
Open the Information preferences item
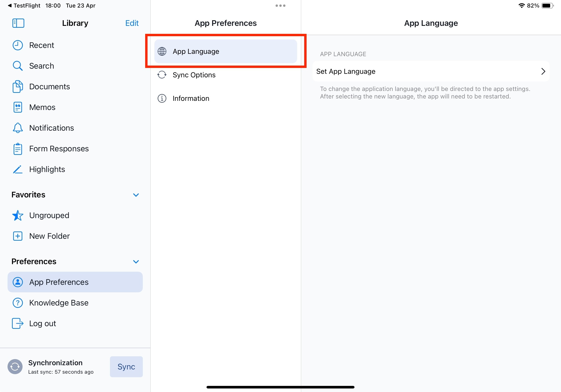pyautogui.click(x=191, y=98)
